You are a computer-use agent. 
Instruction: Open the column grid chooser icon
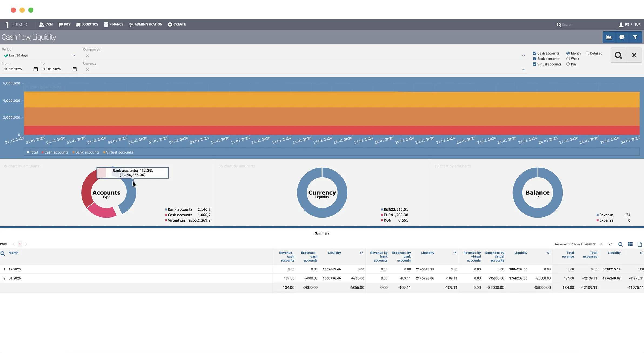(630, 244)
